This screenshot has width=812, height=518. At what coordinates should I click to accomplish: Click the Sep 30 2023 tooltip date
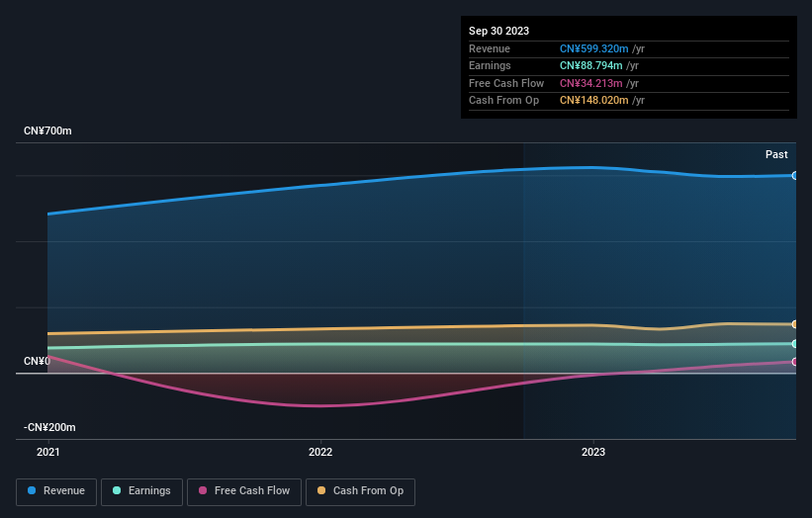pyautogui.click(x=498, y=31)
